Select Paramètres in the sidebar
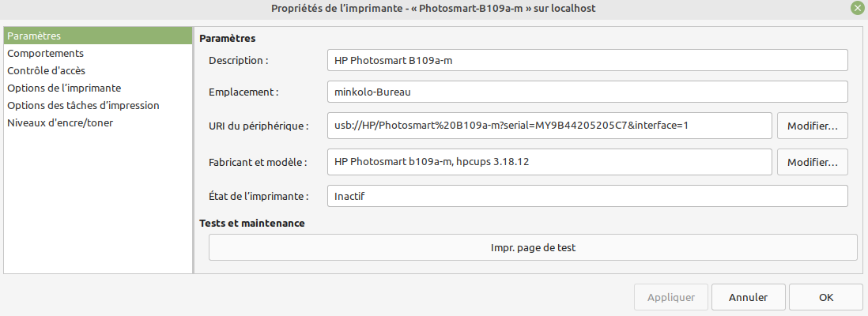 [x=34, y=36]
